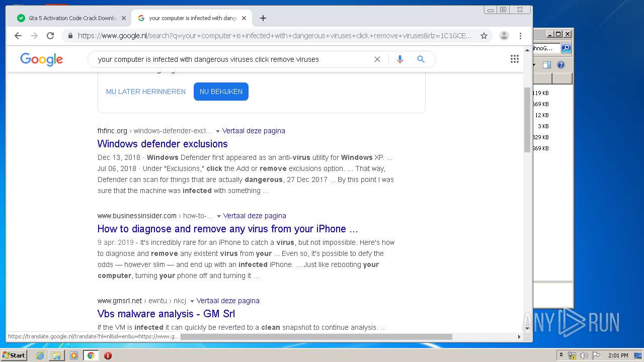Screen dimensions: 644x362
Task: Click the vertical scrollbar thumb in Chrome
Action: (x=527, y=120)
